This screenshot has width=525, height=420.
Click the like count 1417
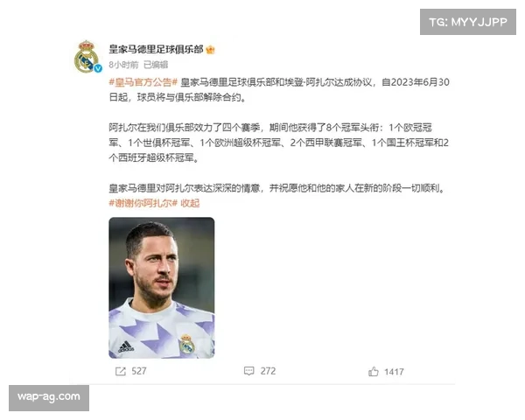[394, 372]
